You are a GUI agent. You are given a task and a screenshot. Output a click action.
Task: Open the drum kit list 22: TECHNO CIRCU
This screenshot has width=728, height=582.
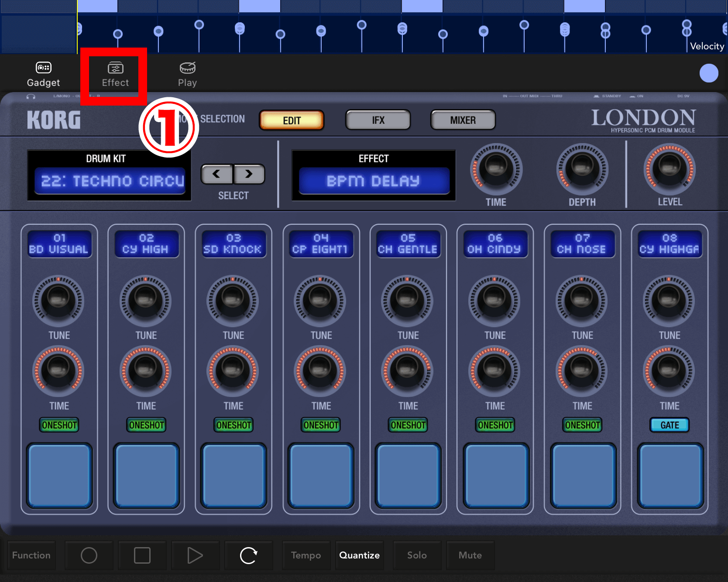(110, 181)
